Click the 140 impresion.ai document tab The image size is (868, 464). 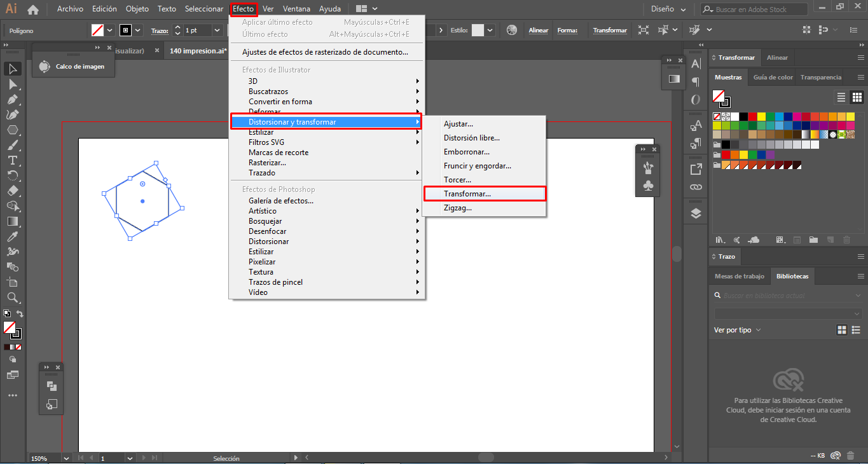click(198, 51)
